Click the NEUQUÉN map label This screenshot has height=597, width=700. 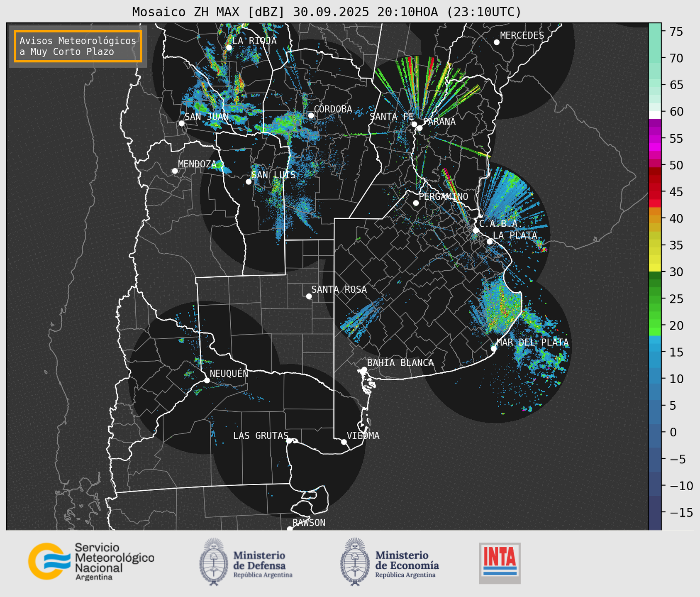pos(229,373)
